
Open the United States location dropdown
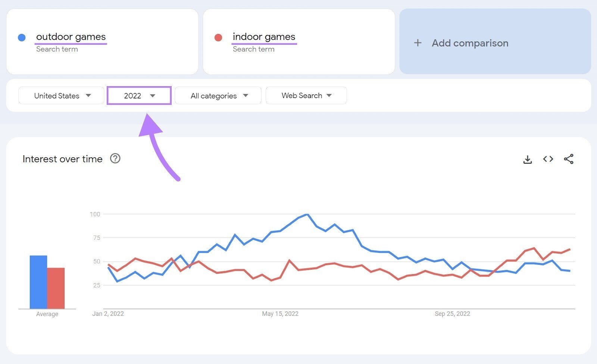pos(61,95)
